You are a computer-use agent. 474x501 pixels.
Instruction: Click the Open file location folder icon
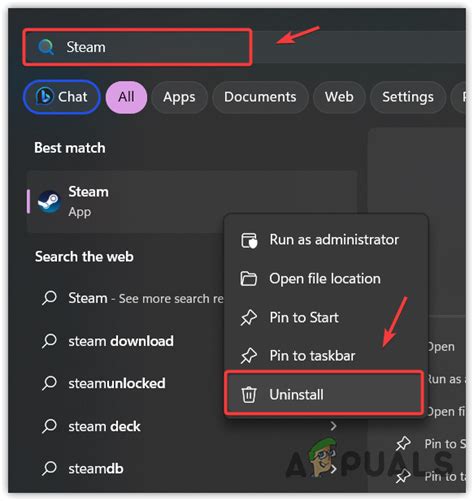249,279
